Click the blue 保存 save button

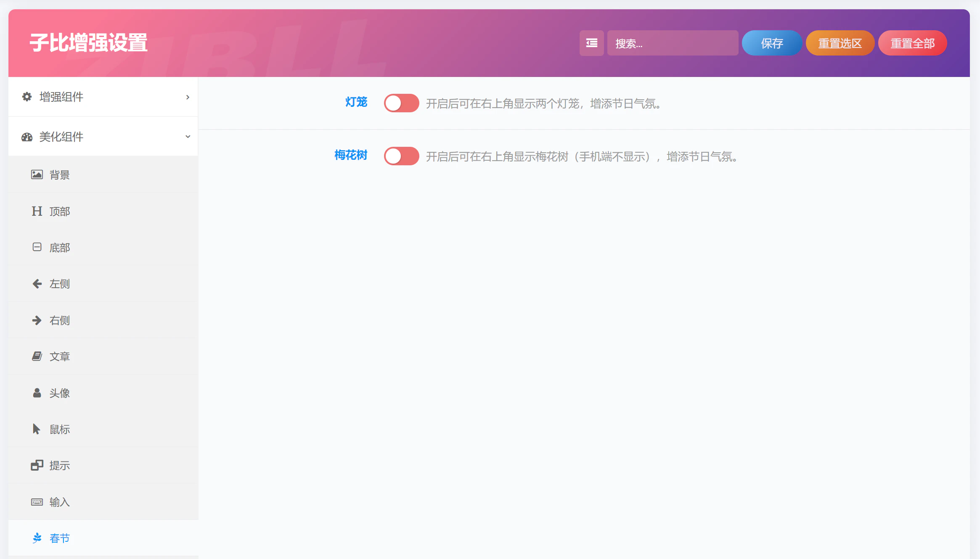[x=772, y=43]
